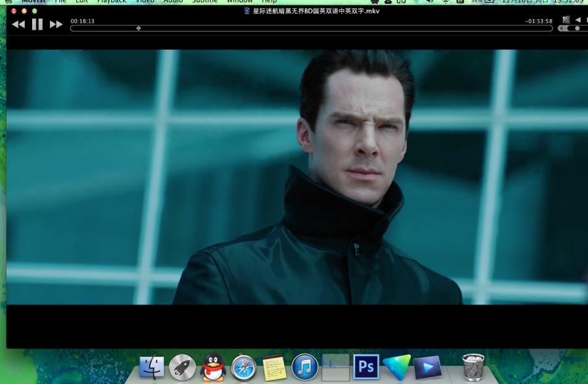
Task: Open iTunes from the dock
Action: click(x=304, y=367)
